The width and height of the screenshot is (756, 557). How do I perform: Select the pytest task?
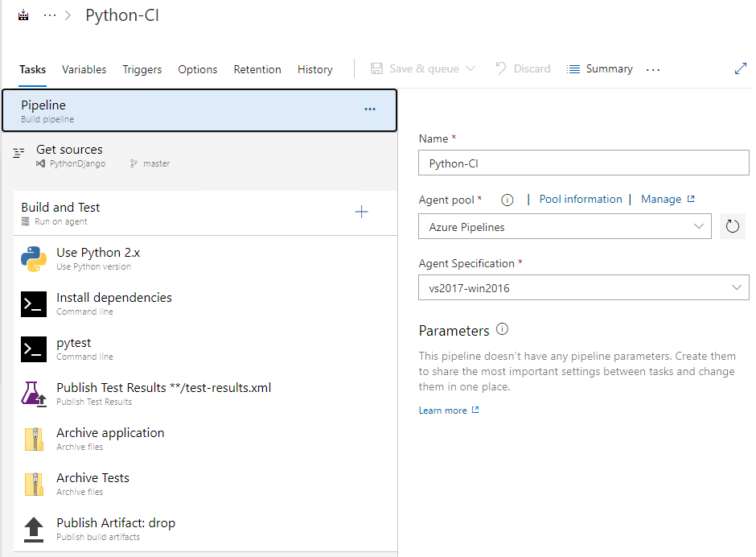point(205,349)
